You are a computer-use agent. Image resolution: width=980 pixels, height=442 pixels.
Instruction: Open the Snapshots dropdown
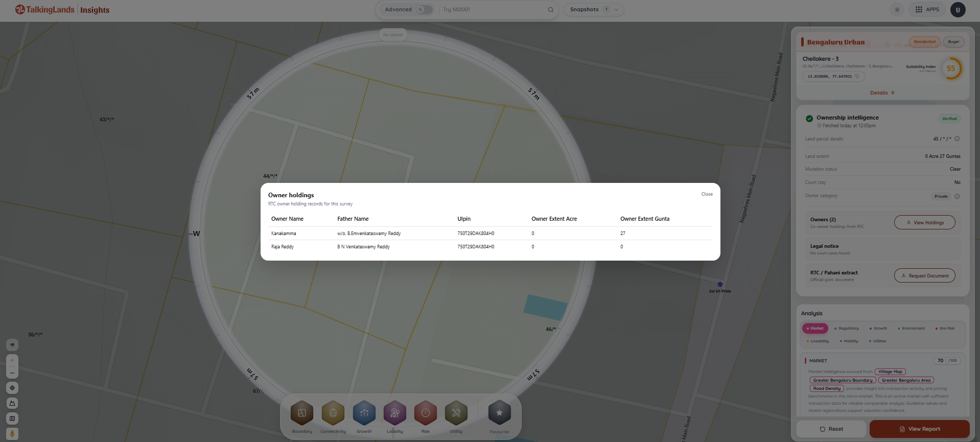coord(594,10)
